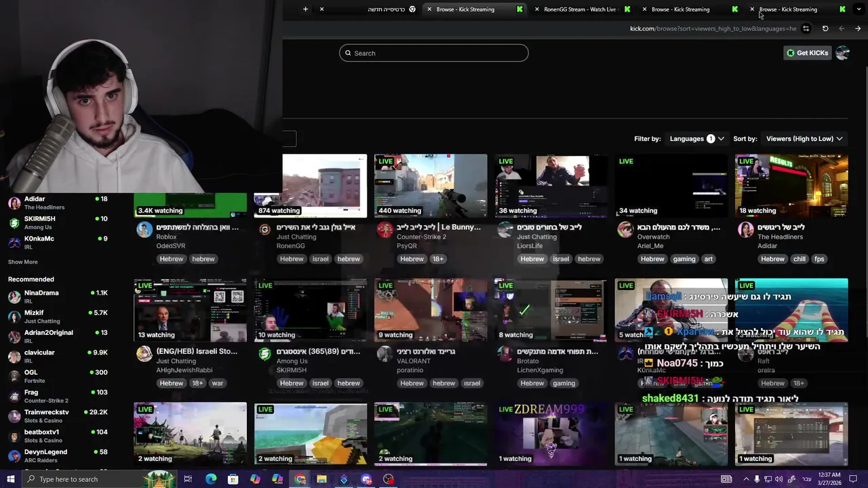Open the 36 watching LiorsLife stream thumbnail
The image size is (868, 488).
(x=551, y=186)
